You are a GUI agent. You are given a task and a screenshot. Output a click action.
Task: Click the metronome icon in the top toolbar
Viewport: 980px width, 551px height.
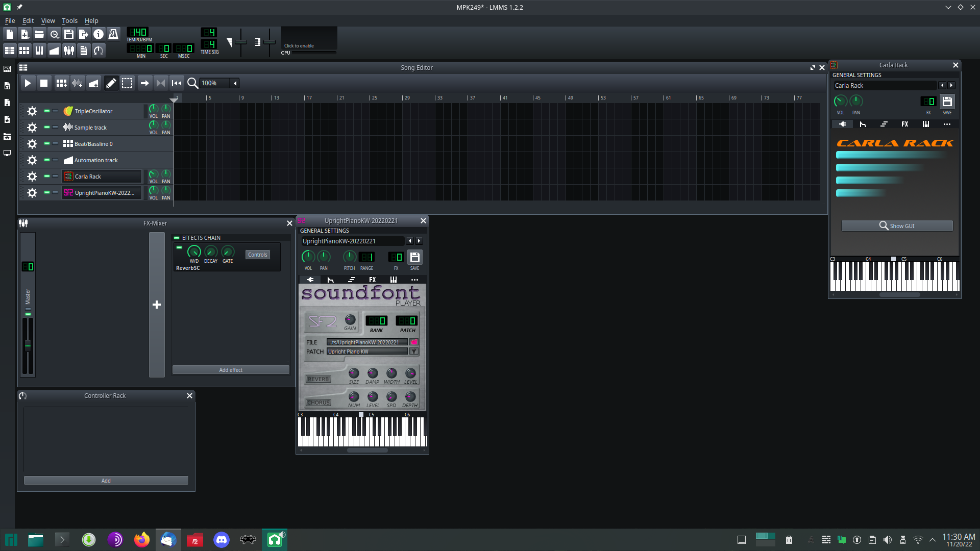pos(114,34)
